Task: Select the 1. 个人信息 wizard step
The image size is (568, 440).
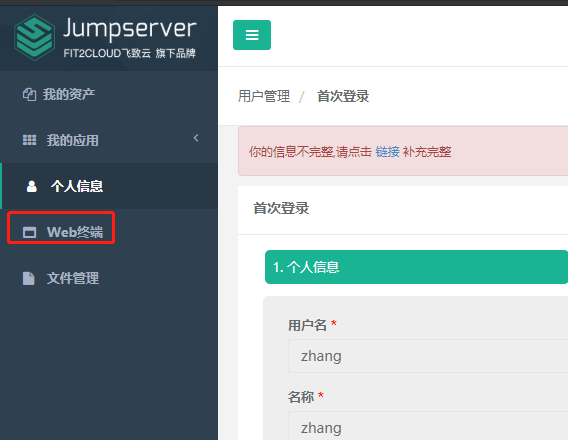Action: pos(416,267)
